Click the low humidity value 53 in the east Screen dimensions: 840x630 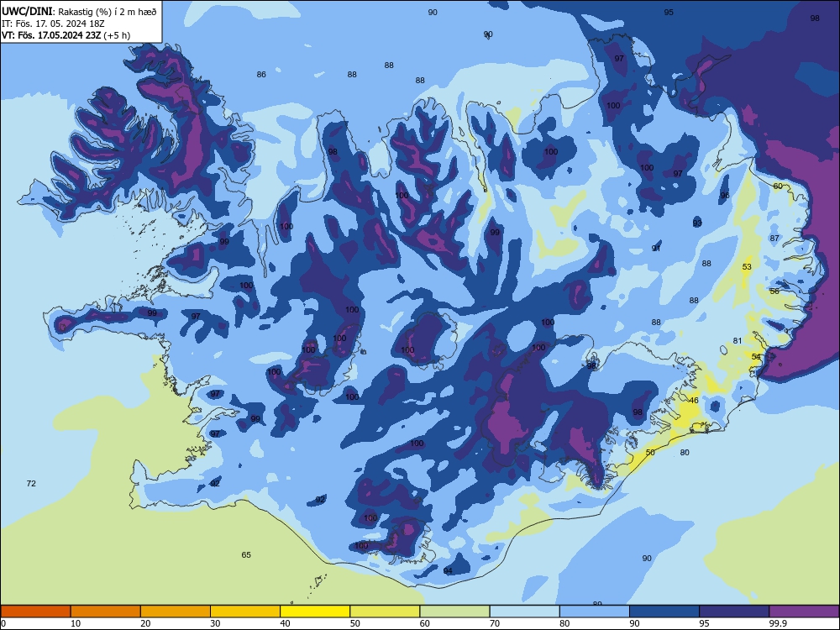[747, 266]
